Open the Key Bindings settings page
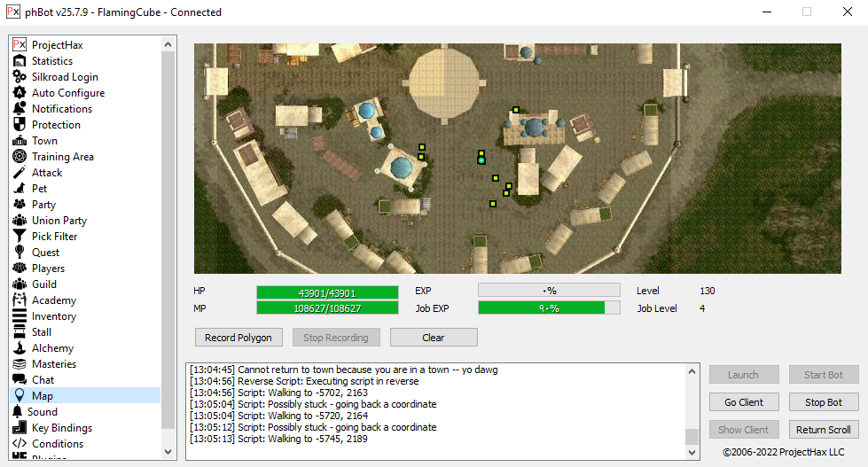 pyautogui.click(x=61, y=428)
